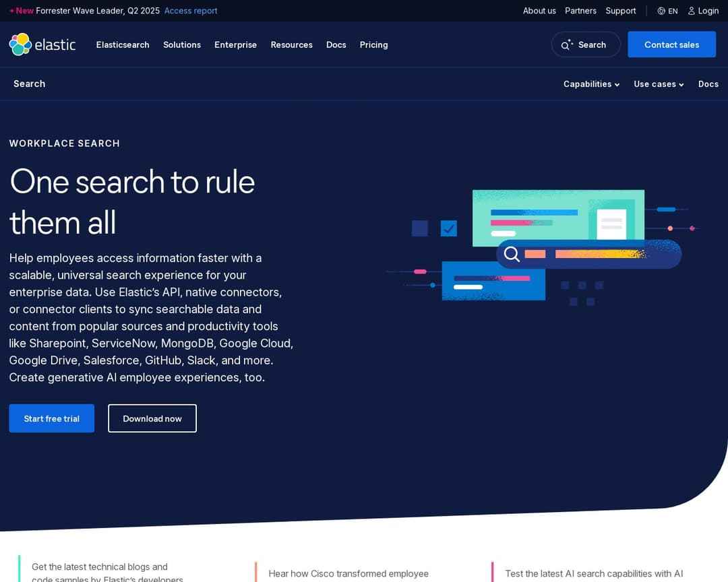The height and width of the screenshot is (582, 728).
Task: Select the EN language option
Action: coord(673,11)
